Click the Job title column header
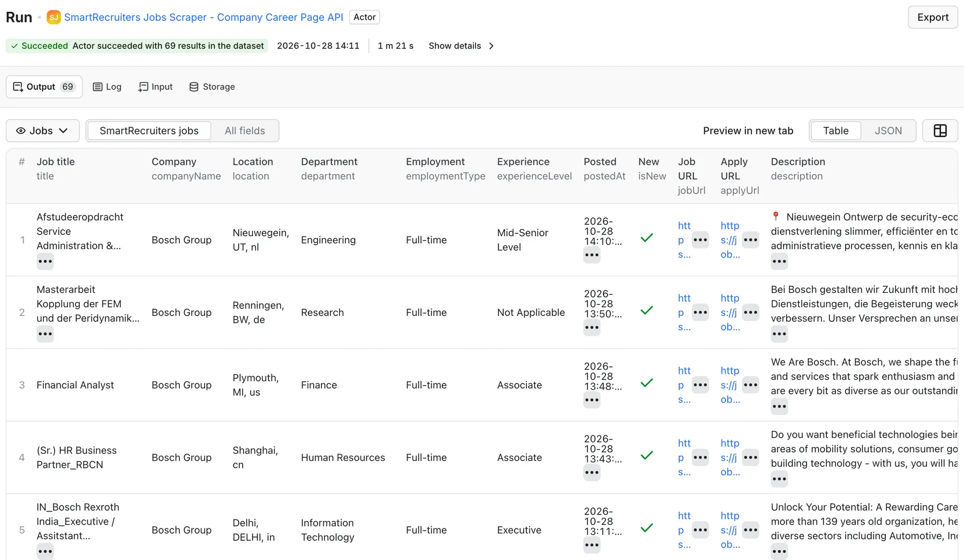964x560 pixels. click(55, 162)
